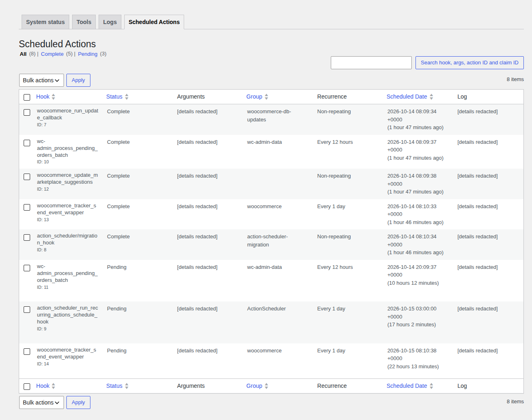The width and height of the screenshot is (532, 420).
Task: Filter by Pending actions link
Action: click(x=88, y=54)
